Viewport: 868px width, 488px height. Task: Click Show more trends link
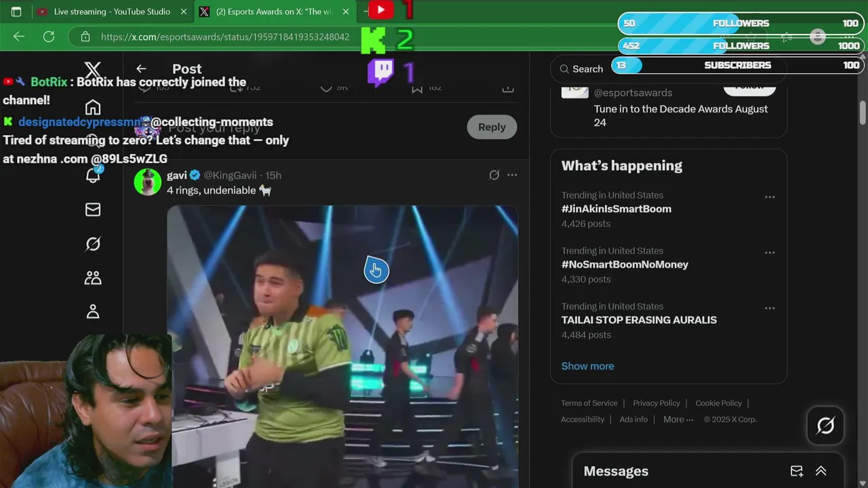click(587, 366)
